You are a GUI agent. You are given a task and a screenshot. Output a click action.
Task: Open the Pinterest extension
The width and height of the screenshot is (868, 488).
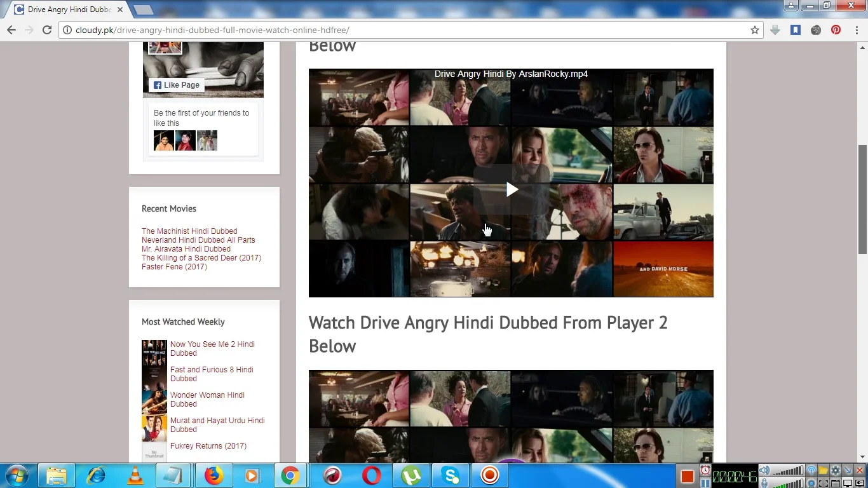coord(836,30)
